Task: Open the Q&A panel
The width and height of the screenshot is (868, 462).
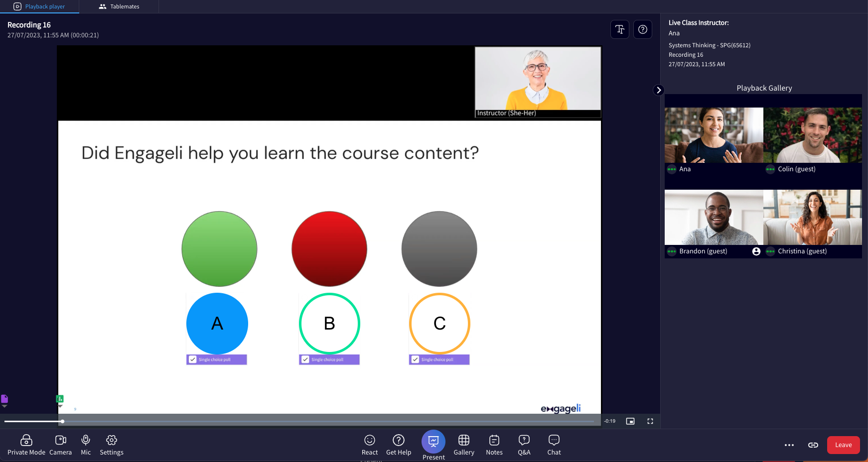Action: [x=524, y=445]
